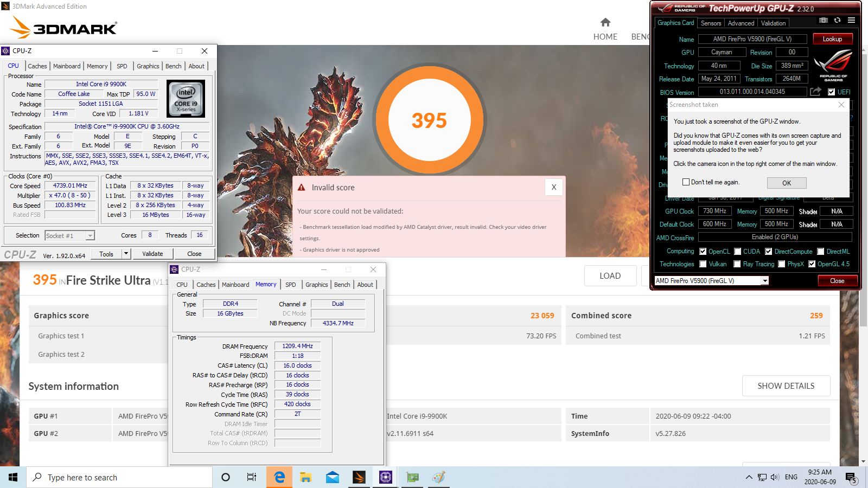Show hidden system tray icons
The width and height of the screenshot is (868, 488).
(749, 477)
